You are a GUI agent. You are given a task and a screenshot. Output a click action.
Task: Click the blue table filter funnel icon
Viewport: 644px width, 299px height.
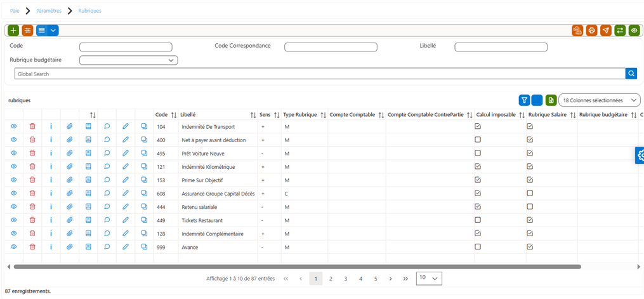[x=525, y=100]
